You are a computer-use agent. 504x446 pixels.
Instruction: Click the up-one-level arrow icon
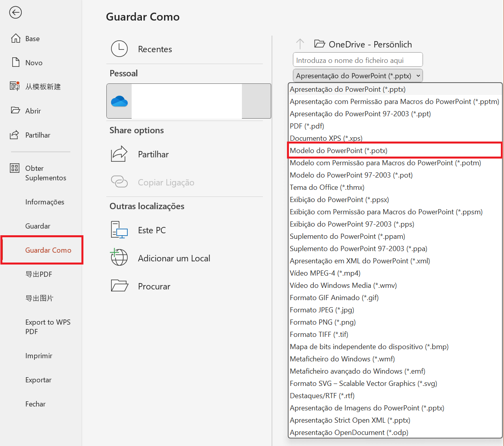(300, 44)
